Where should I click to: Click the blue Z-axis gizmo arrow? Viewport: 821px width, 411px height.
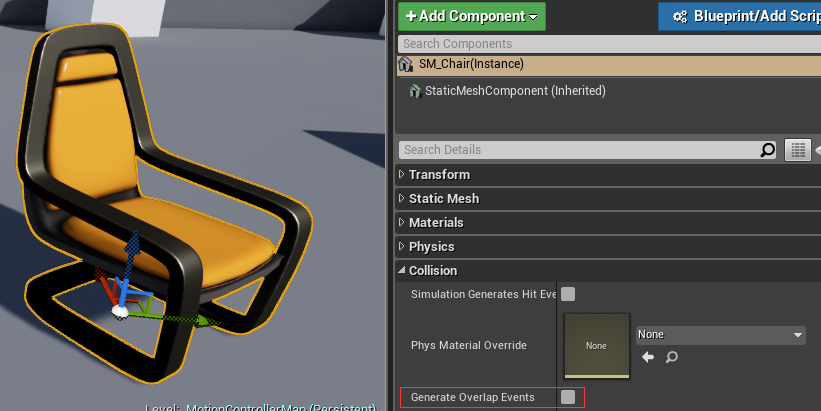pos(132,246)
